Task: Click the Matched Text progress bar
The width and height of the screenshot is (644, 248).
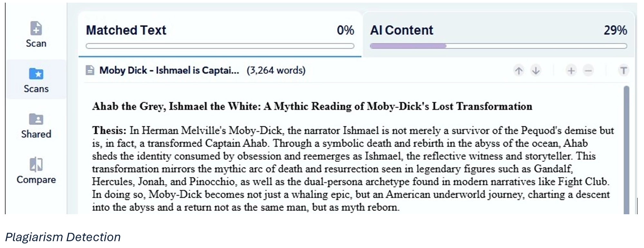Action: pos(220,46)
